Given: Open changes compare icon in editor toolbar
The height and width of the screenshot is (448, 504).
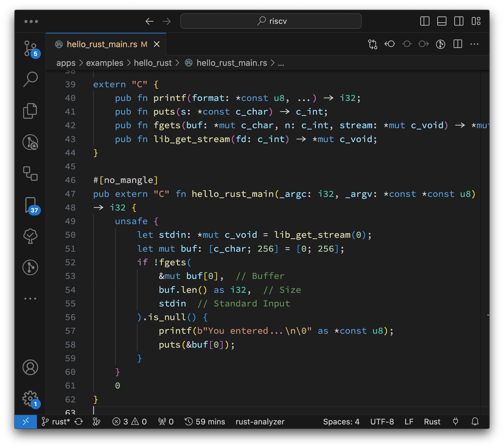Looking at the screenshot, I should click(372, 44).
